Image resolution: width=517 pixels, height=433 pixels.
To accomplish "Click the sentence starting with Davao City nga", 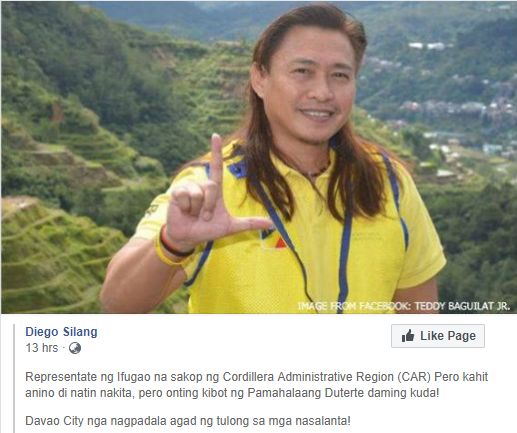I will [x=188, y=421].
